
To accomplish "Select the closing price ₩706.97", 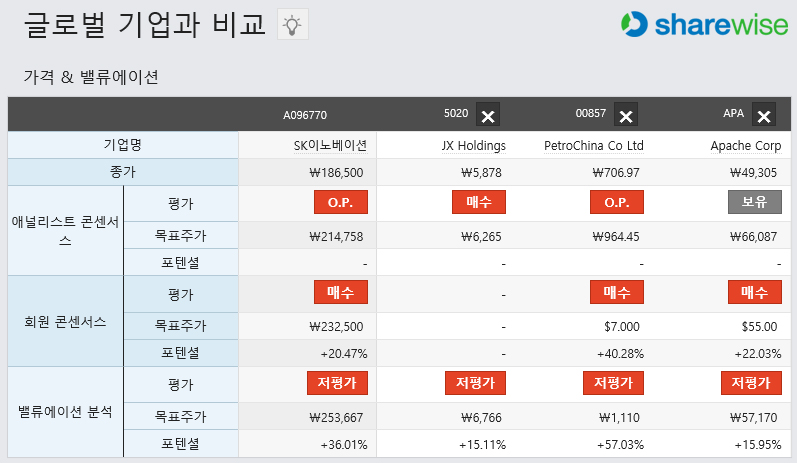I will 616,173.
